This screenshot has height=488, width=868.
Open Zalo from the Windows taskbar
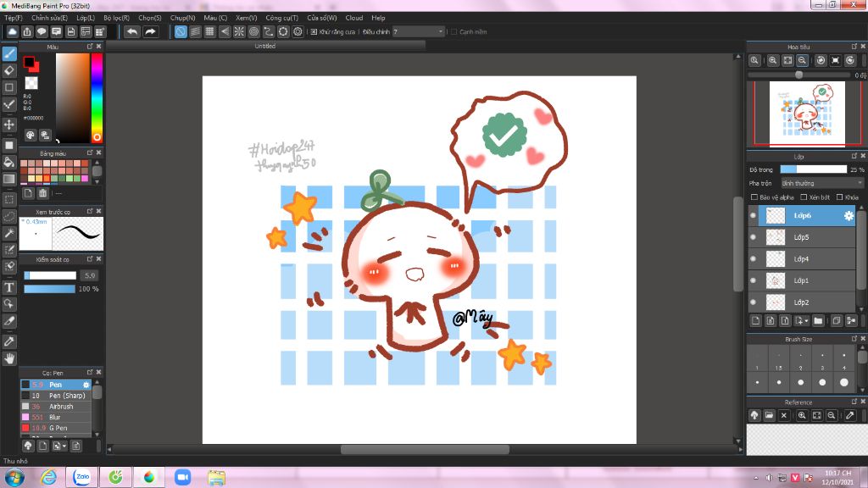pos(82,477)
